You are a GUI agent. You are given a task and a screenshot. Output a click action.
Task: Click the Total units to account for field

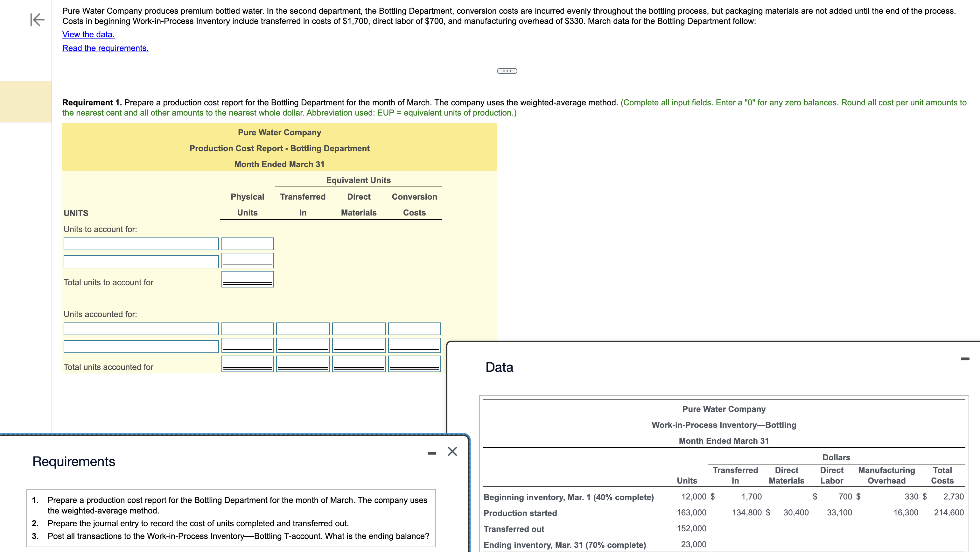[247, 279]
